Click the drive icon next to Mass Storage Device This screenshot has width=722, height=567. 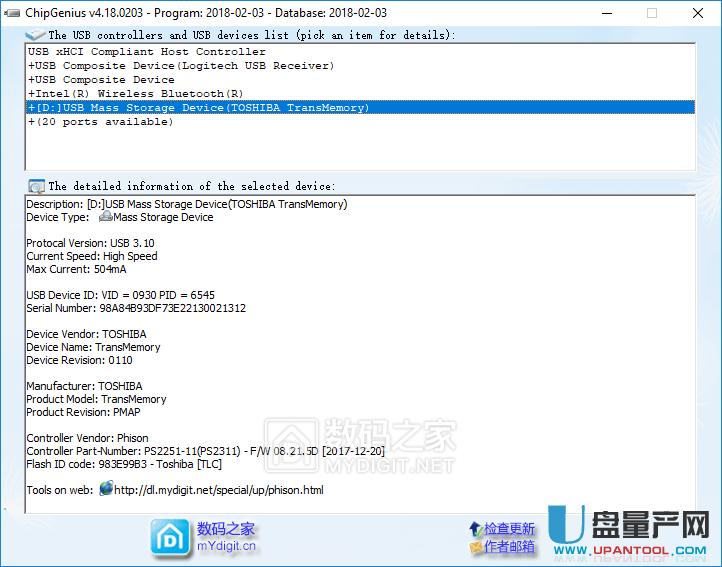pos(104,217)
